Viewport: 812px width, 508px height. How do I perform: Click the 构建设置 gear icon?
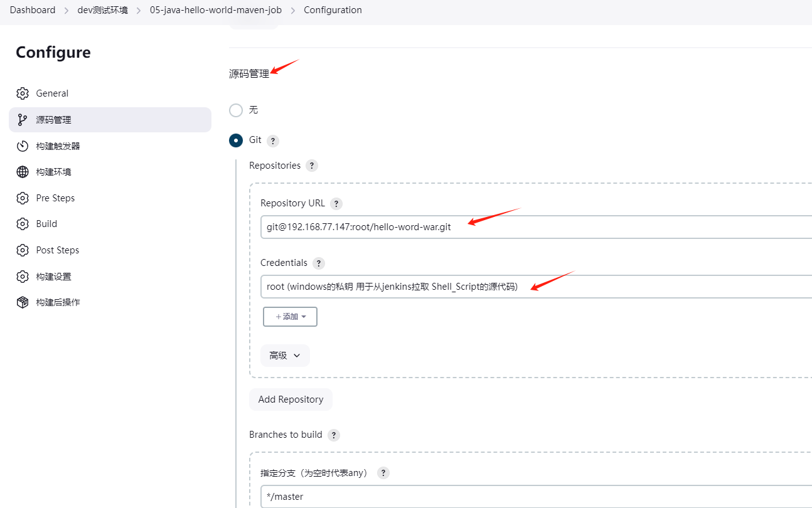[23, 277]
